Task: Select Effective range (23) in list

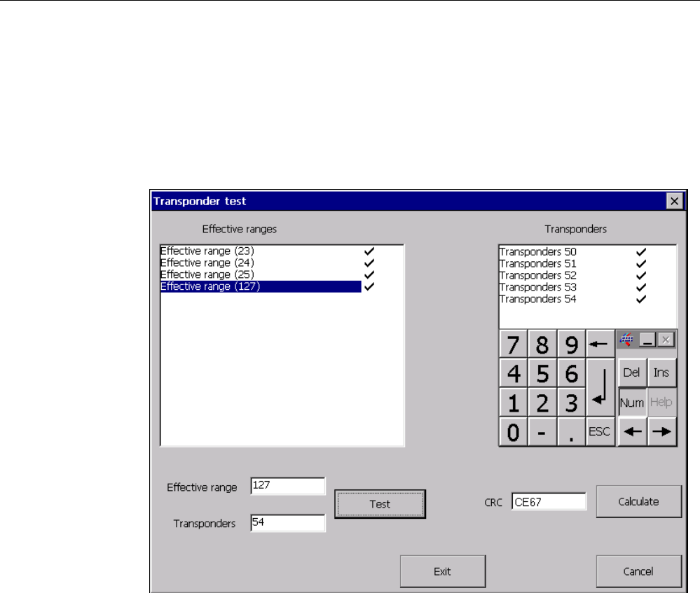Action: [261, 251]
